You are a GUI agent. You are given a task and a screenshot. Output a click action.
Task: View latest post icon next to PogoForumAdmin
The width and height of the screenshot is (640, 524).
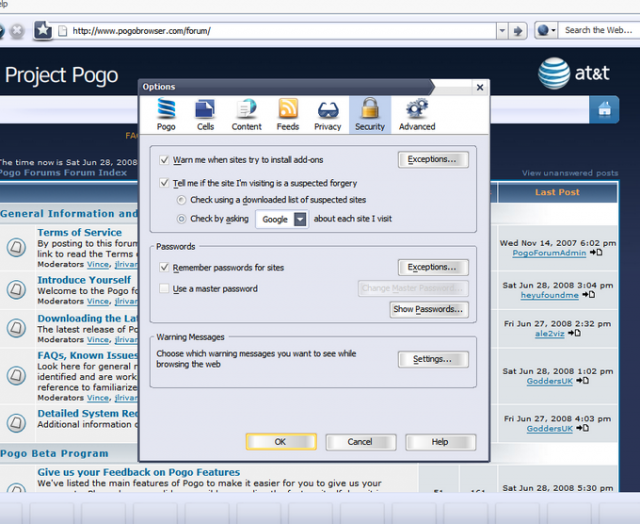point(596,253)
